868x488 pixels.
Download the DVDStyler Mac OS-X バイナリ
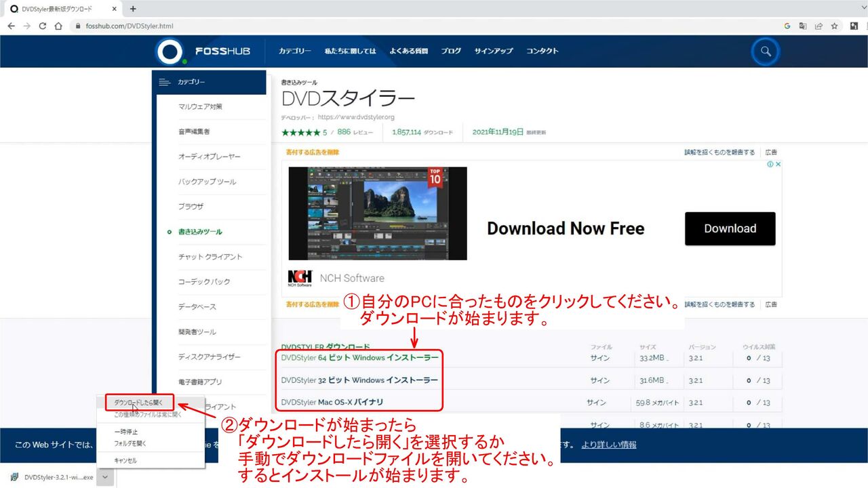(332, 403)
